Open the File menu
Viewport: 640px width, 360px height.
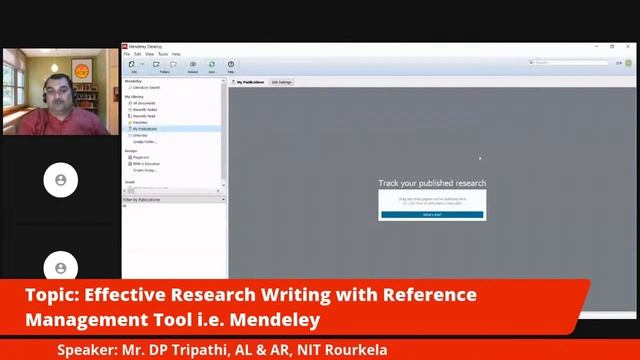click(x=127, y=54)
